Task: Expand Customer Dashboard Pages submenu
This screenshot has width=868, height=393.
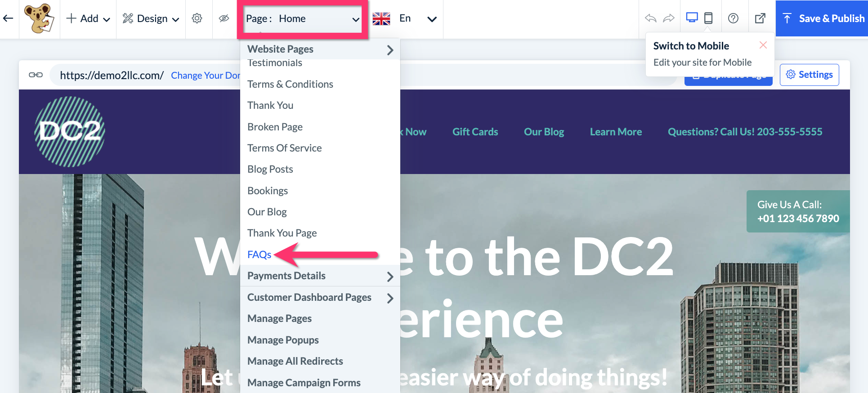Action: tap(320, 297)
